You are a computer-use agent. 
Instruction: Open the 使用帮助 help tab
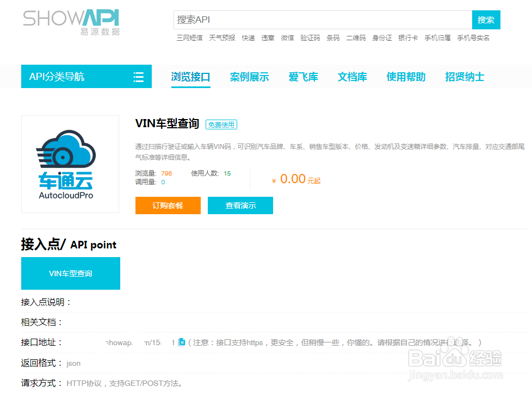pos(406,77)
